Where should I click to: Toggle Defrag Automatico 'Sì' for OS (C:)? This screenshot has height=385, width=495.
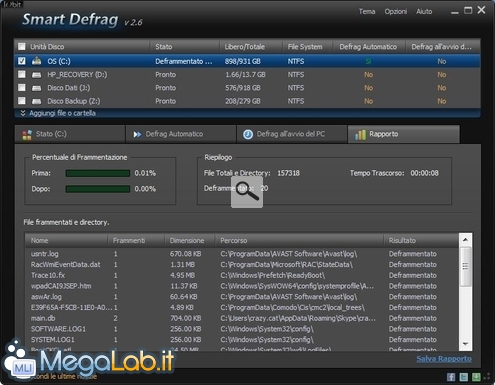pyautogui.click(x=368, y=61)
